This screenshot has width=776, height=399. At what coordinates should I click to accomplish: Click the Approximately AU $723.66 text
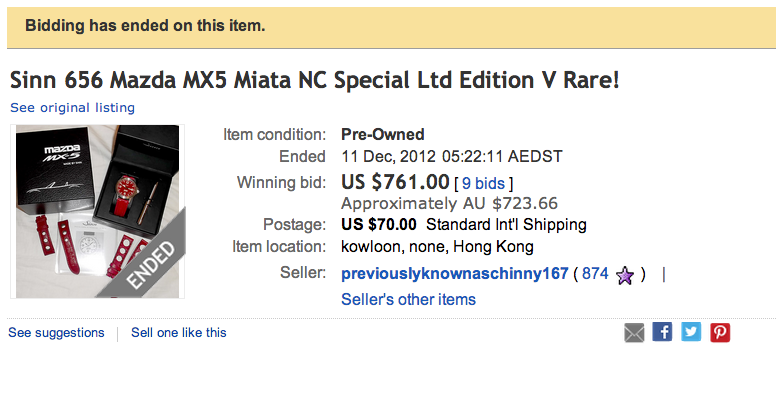click(x=449, y=203)
